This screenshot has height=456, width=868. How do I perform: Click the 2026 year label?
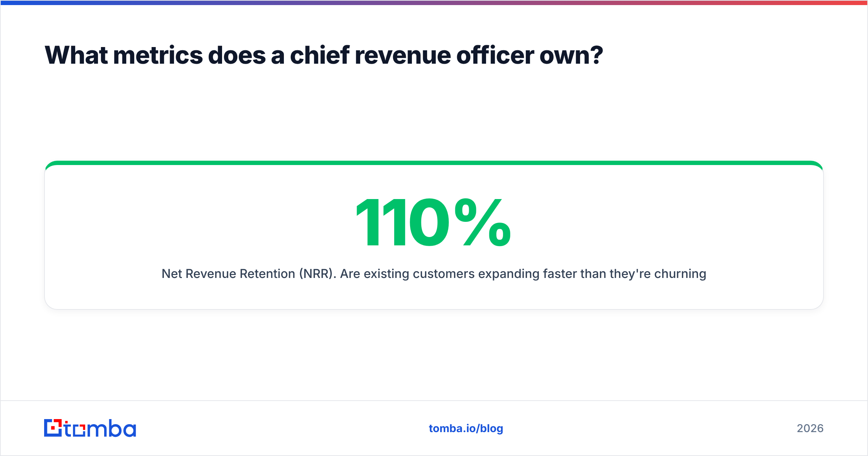[x=810, y=428]
